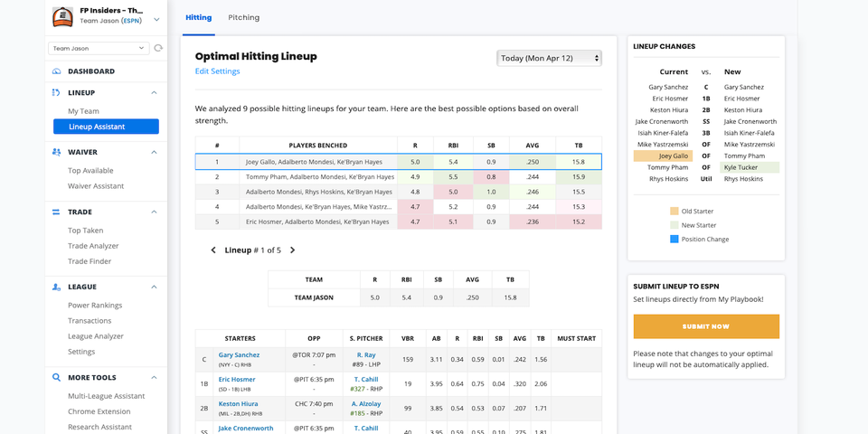
Task: Open the Team Jason dropdown
Action: [99, 49]
